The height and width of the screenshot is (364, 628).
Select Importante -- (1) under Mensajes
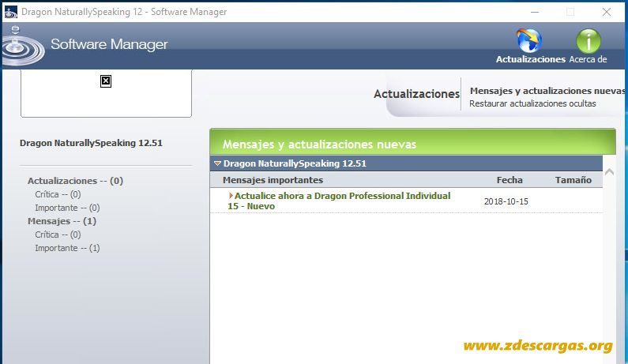point(67,248)
